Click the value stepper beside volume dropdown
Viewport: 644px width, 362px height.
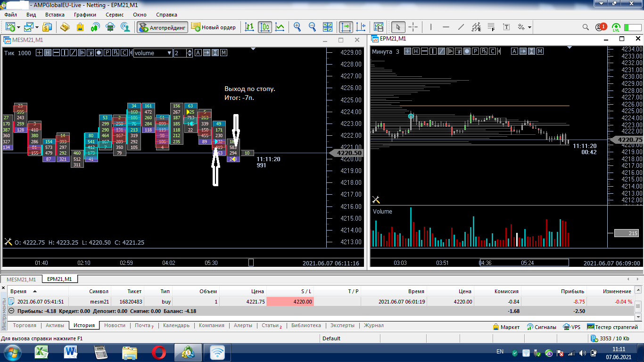pos(190,53)
